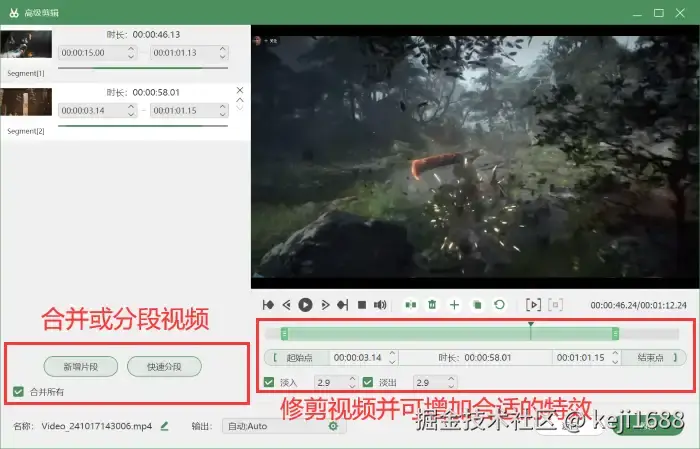Click the right trim handle on timeline
The width and height of the screenshot is (700, 449).
click(616, 333)
